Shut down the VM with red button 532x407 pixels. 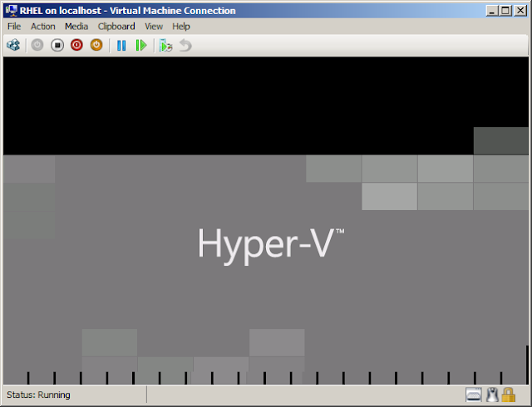76,45
